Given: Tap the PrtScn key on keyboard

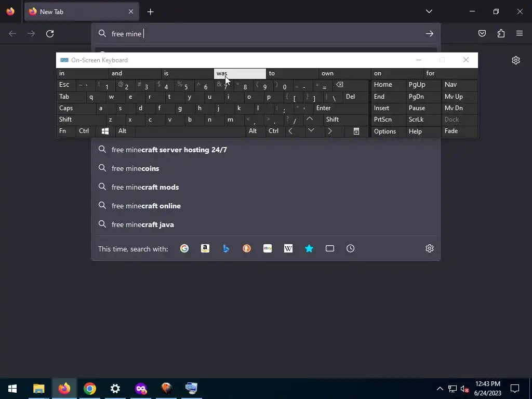Looking at the screenshot, I should coord(388,119).
